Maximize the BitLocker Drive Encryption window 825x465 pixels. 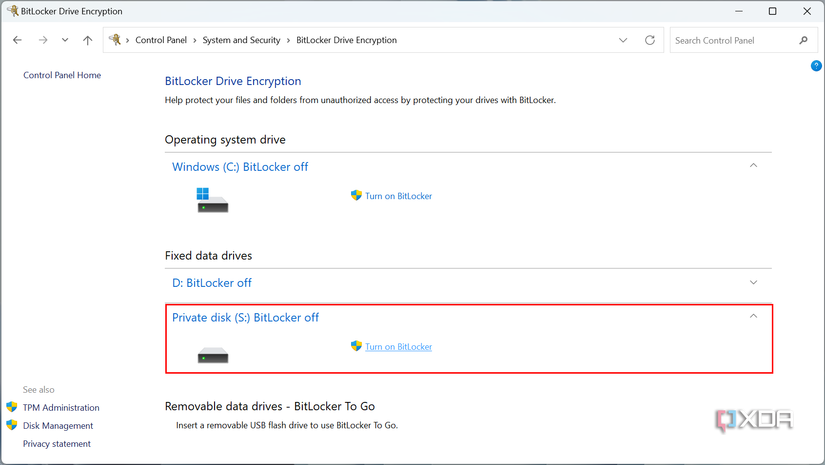(x=772, y=11)
